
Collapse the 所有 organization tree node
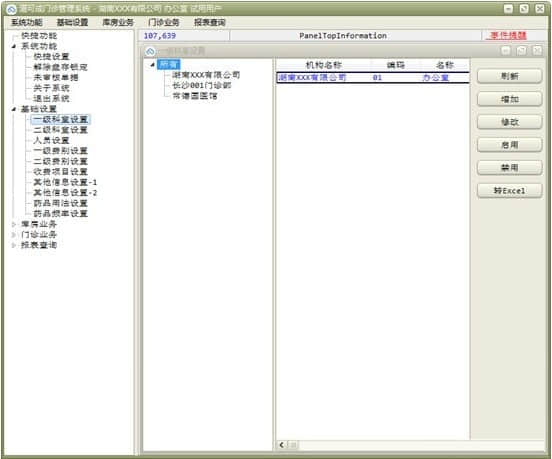(152, 65)
